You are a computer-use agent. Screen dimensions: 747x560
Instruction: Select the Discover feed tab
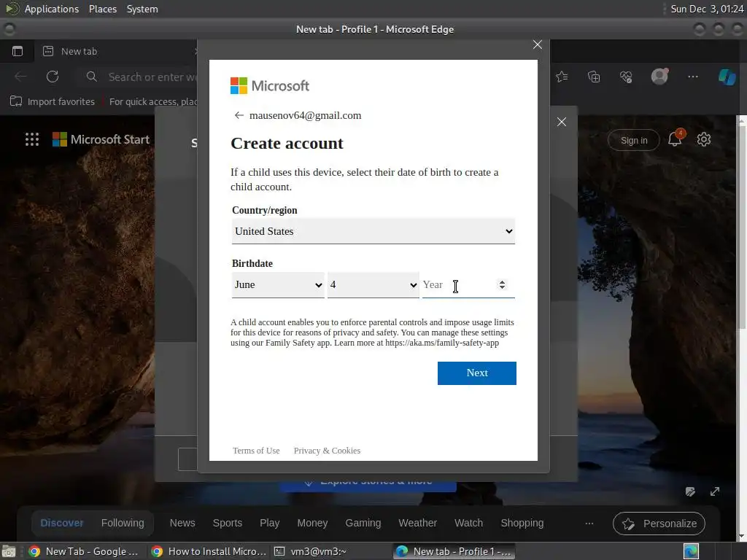coord(61,523)
